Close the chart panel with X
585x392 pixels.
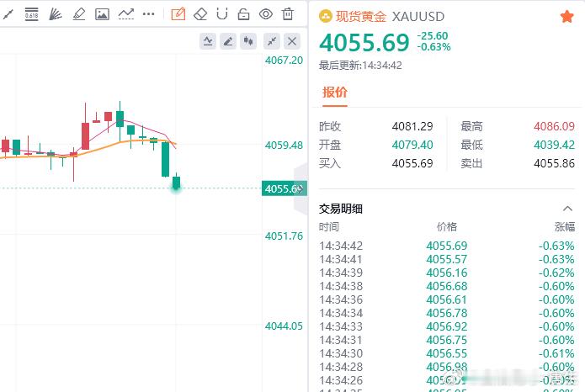(x=292, y=41)
